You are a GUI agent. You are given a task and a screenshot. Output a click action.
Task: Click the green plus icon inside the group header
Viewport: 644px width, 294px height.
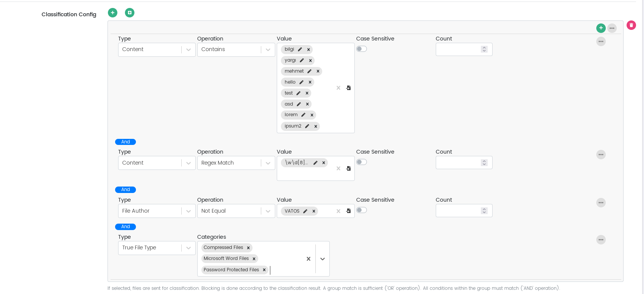click(601, 28)
